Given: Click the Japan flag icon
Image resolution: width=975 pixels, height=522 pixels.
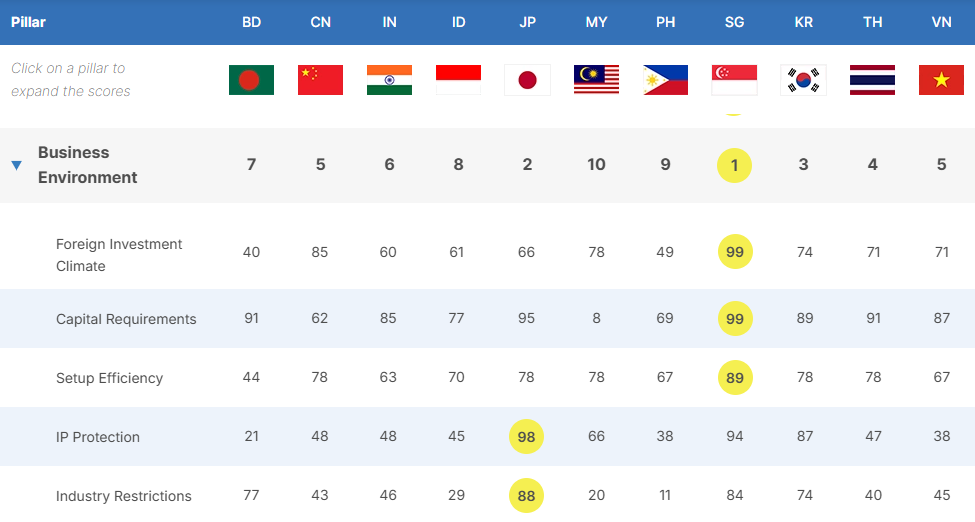Looking at the screenshot, I should coord(527,80).
